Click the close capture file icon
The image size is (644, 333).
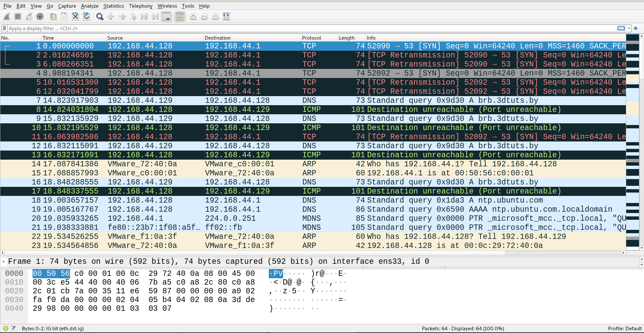tap(76, 16)
